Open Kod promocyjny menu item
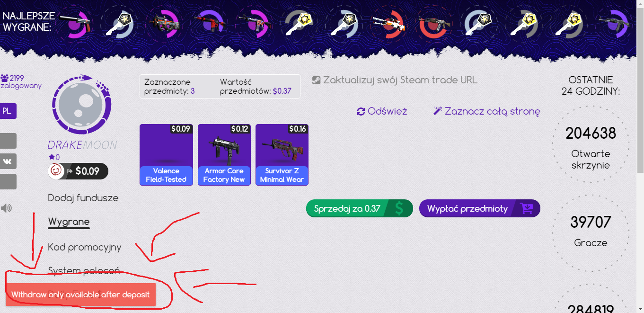 (x=85, y=247)
